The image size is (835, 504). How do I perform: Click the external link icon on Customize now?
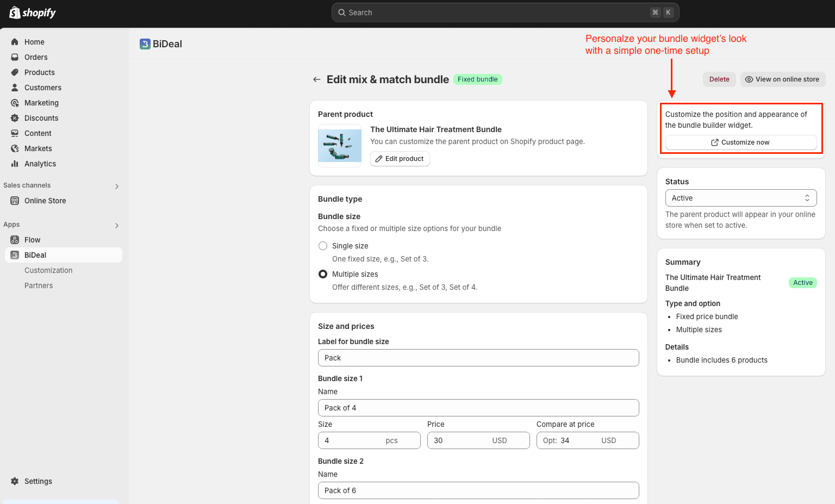[715, 142]
